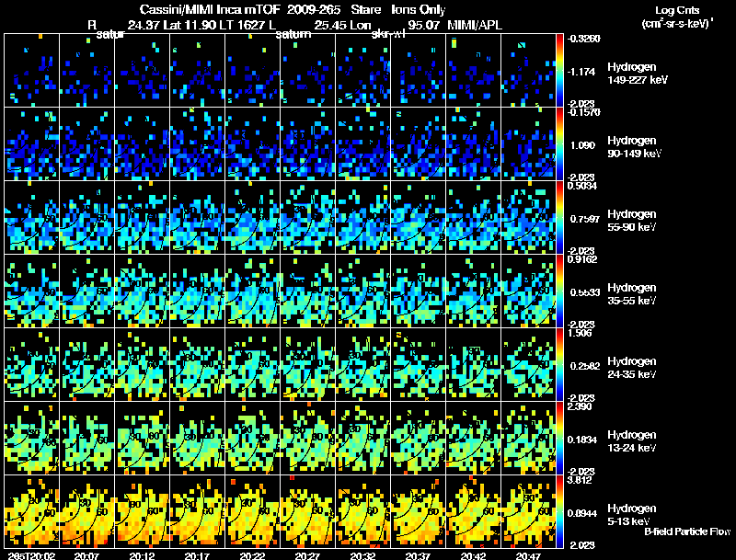Click the color scale value '0.0944'

[582, 513]
